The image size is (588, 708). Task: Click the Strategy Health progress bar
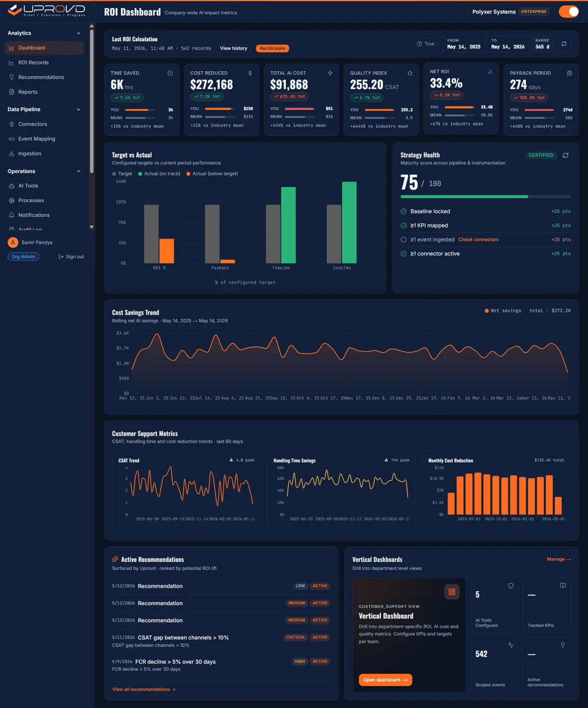[x=486, y=197]
